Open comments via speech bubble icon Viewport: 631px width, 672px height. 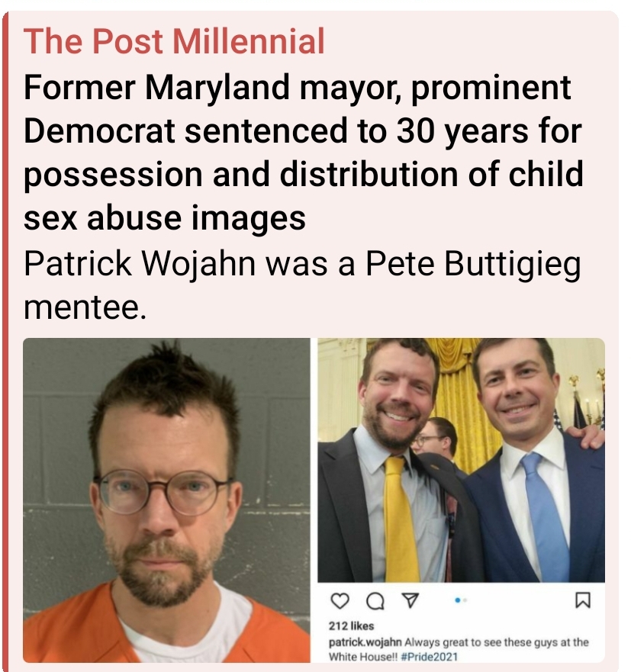click(x=375, y=602)
